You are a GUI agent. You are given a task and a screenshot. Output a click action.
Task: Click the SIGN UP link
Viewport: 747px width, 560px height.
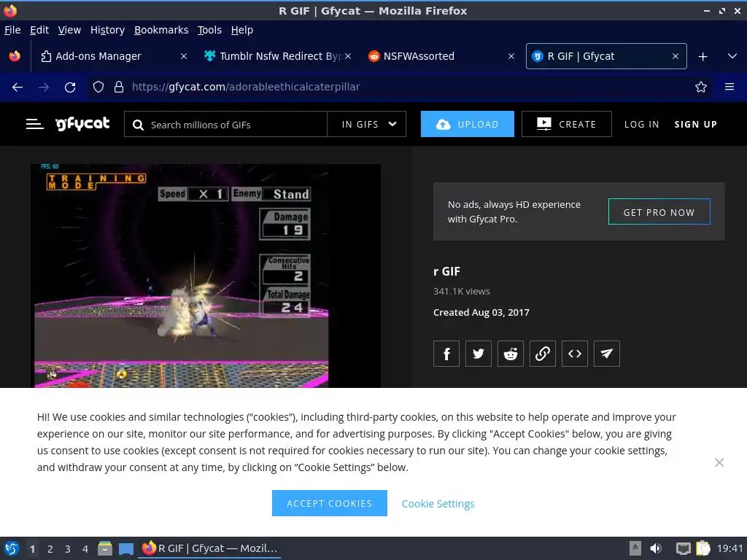click(x=695, y=124)
